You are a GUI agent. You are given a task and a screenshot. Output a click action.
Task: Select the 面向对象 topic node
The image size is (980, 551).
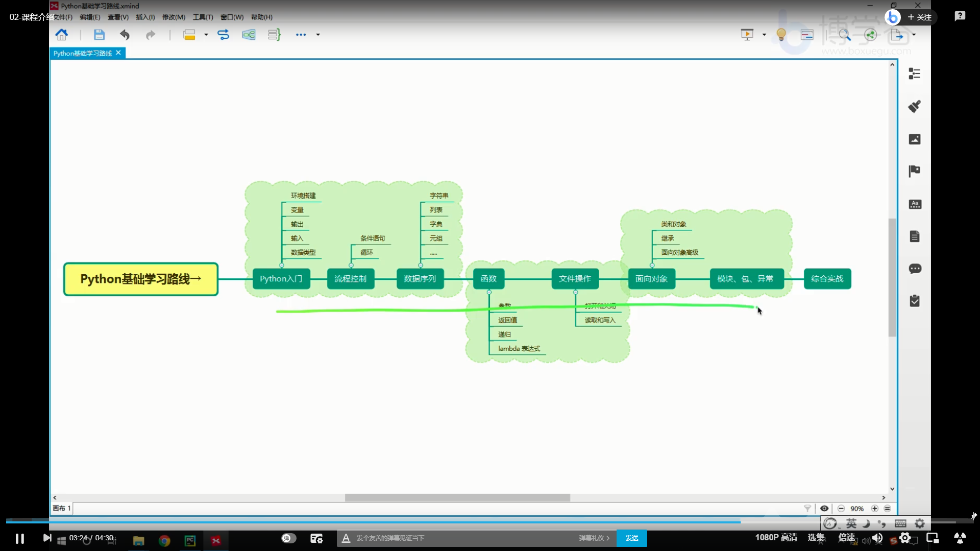(652, 279)
